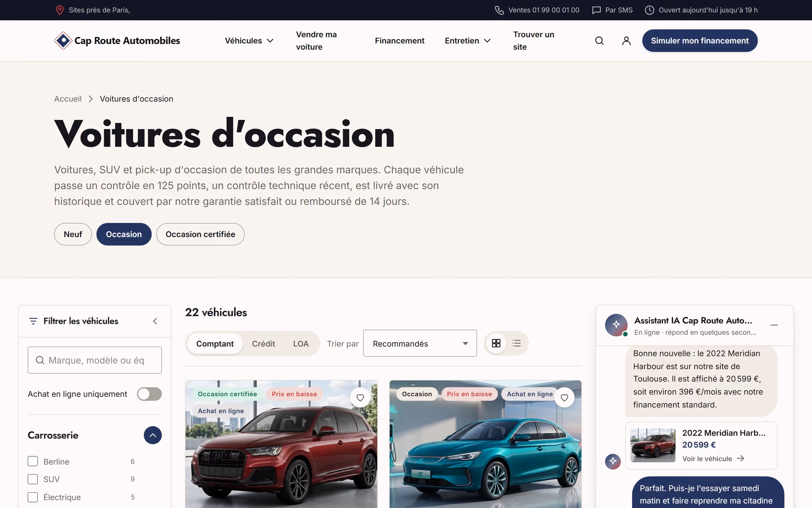Screen dimensions: 812x508
Task: Open the user account icon
Action: click(x=626, y=41)
